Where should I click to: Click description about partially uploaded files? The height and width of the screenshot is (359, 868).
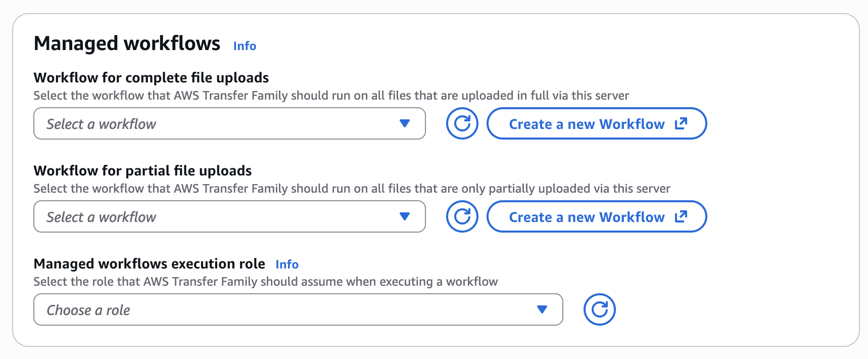pyautogui.click(x=352, y=189)
